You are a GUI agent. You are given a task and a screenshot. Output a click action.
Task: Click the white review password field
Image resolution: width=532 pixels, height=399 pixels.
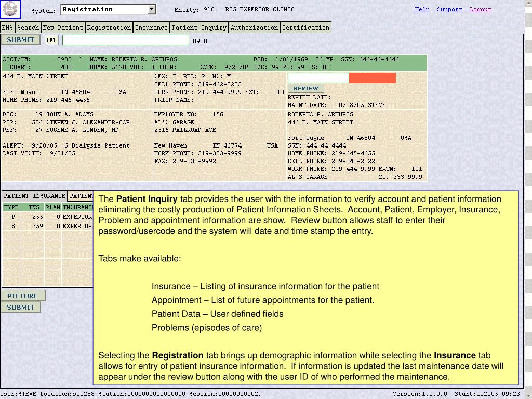coord(318,78)
